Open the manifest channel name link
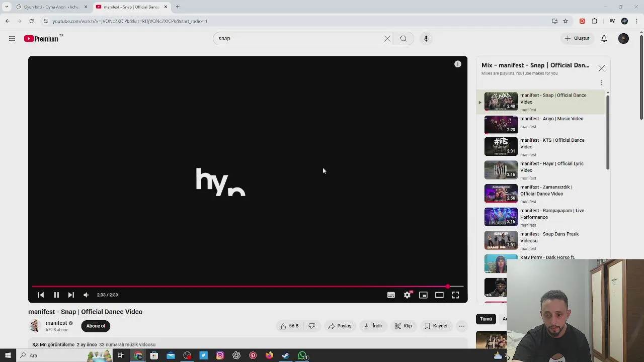The image size is (644, 362). pyautogui.click(x=56, y=323)
